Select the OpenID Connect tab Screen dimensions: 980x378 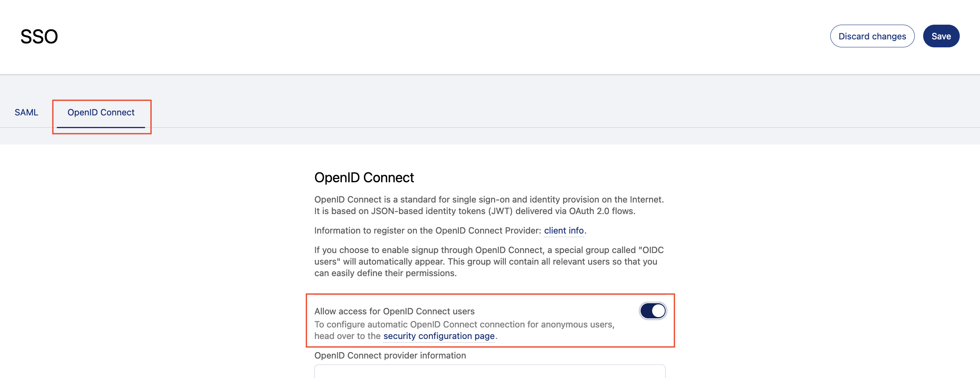[101, 113]
